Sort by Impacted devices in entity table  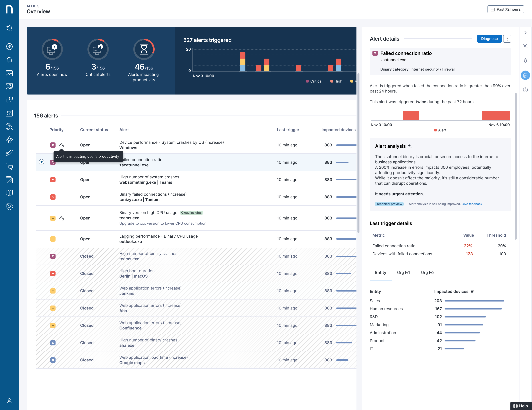click(472, 292)
